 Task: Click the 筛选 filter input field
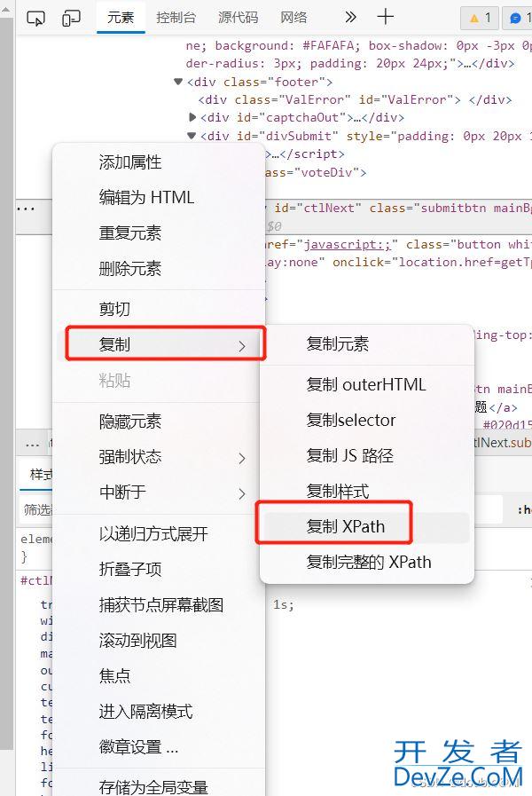[37, 509]
